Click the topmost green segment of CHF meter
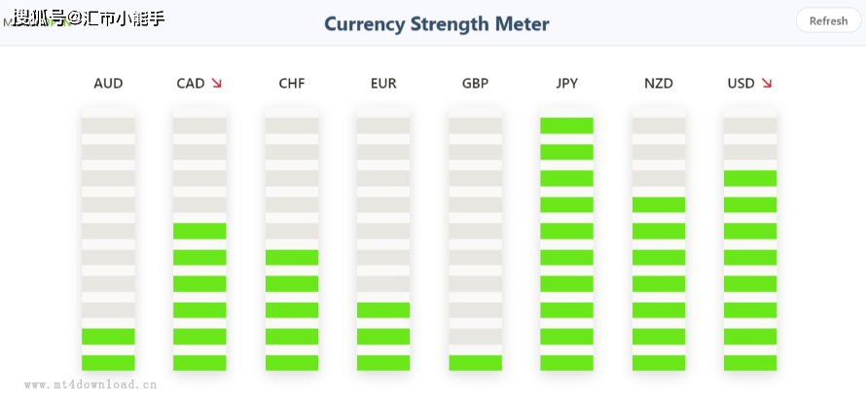 click(x=292, y=257)
